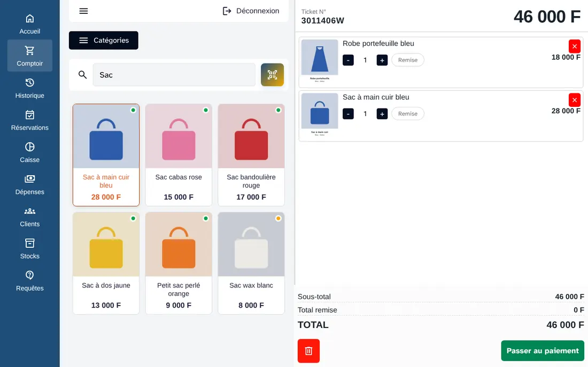The height and width of the screenshot is (367, 588).
Task: Apply Remise to Robe portefeuille bleu
Action: pyautogui.click(x=408, y=60)
